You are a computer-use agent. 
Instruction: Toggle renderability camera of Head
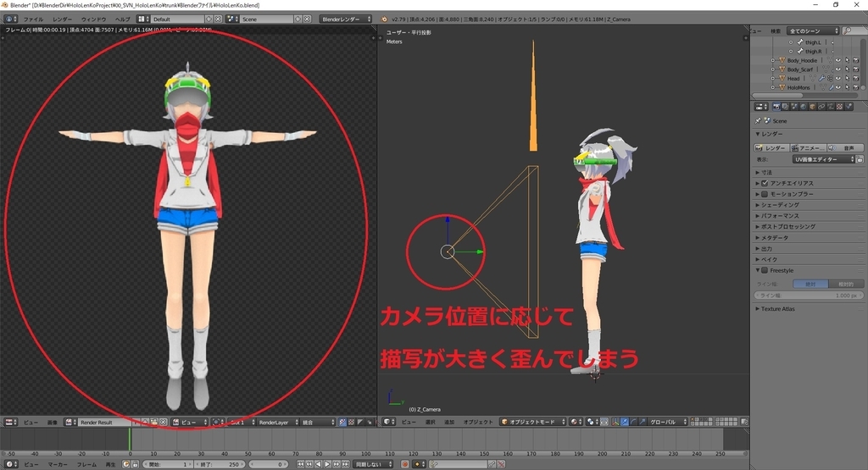[856, 78]
